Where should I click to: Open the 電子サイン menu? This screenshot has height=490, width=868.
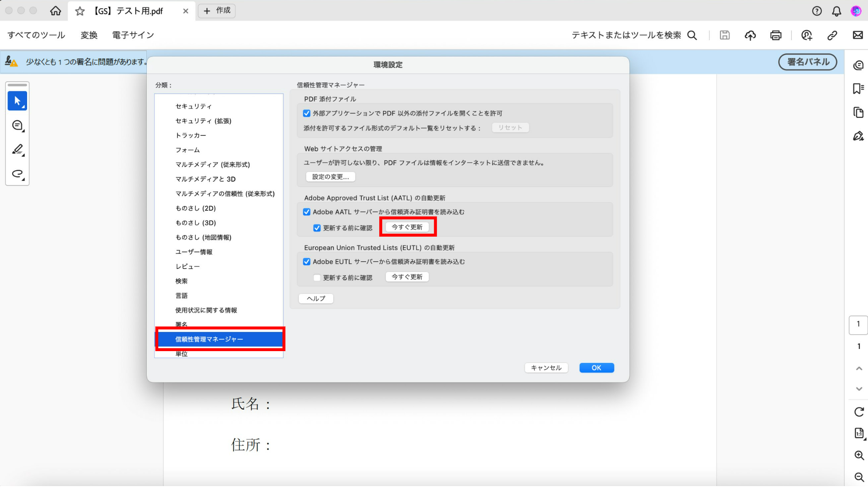tap(133, 35)
